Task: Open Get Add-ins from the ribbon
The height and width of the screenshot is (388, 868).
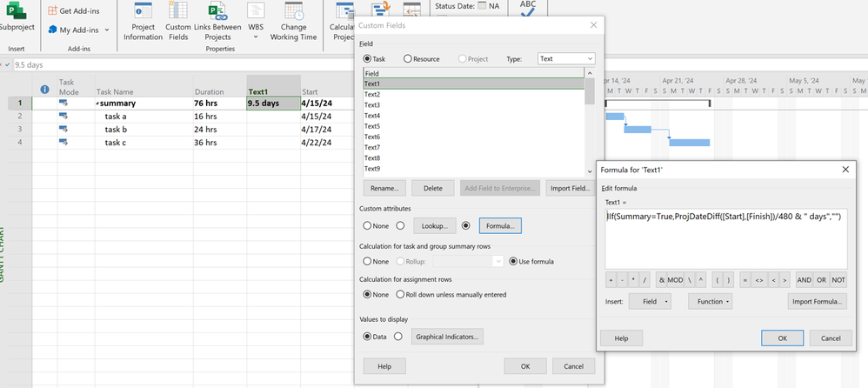Action: 74,11
